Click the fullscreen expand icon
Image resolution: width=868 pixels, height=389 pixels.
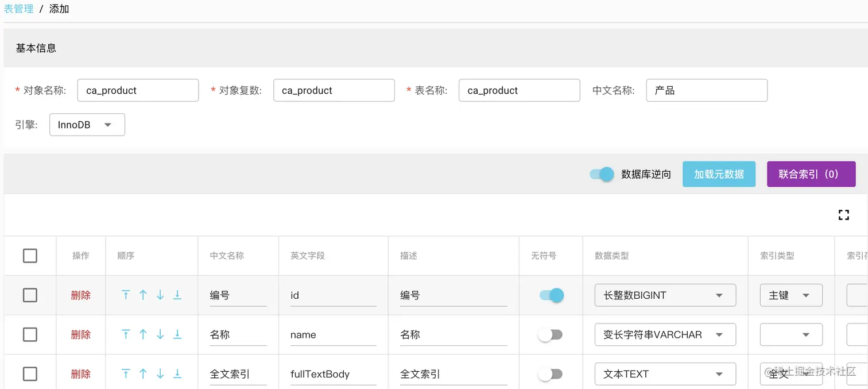(x=843, y=215)
